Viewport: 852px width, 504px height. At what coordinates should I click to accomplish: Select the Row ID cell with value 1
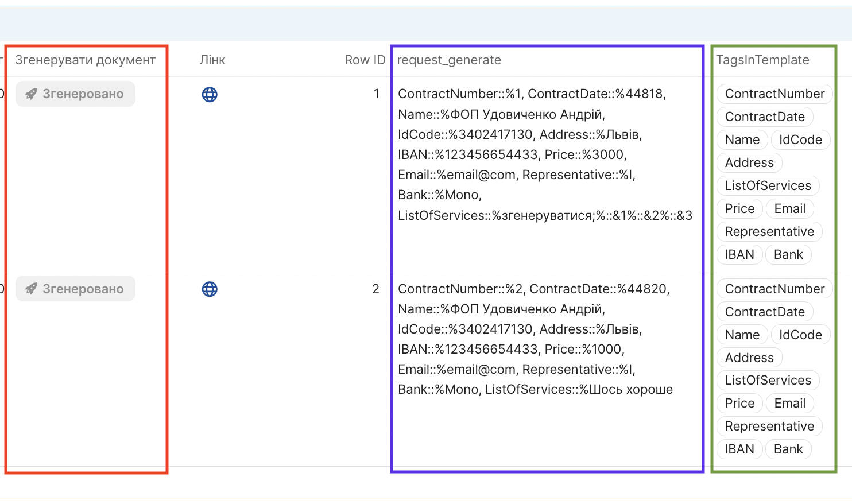coord(376,94)
